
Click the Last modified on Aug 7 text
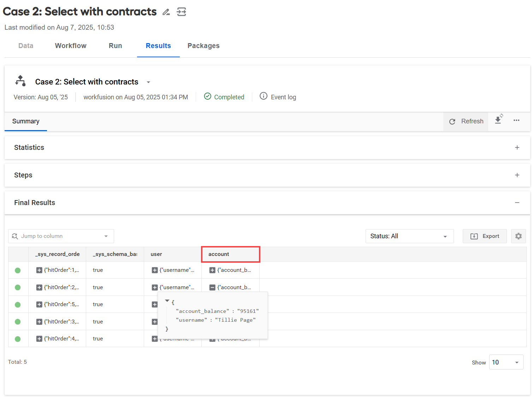(x=59, y=28)
